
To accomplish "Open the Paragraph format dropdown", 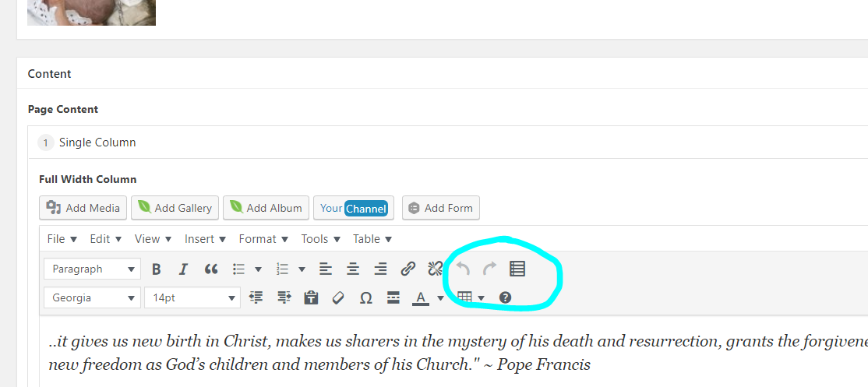I will [92, 269].
